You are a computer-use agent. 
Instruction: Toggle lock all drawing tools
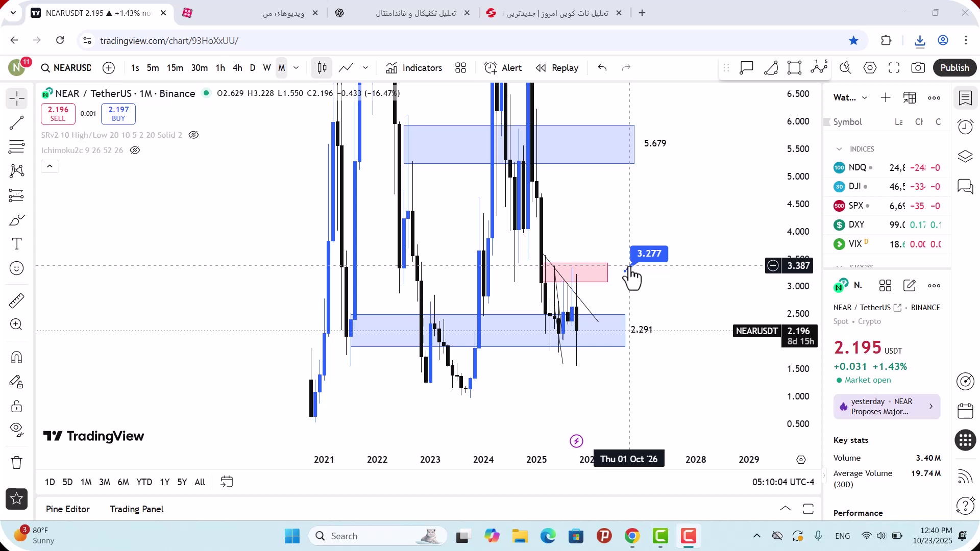17,406
